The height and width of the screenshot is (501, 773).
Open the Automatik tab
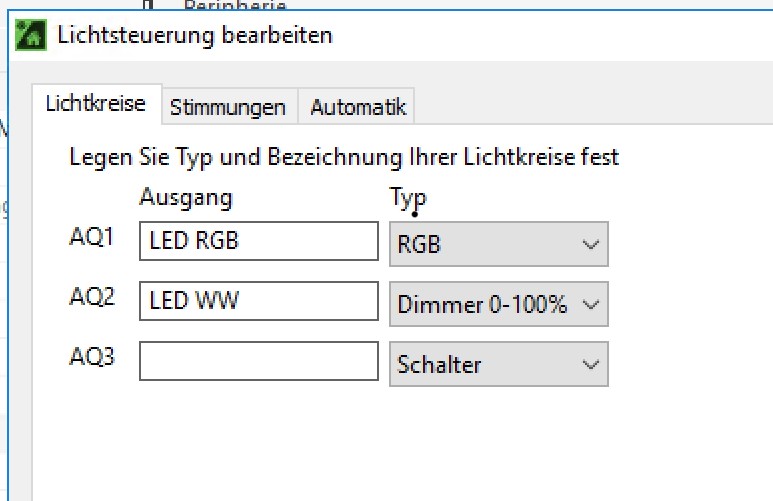[358, 108]
